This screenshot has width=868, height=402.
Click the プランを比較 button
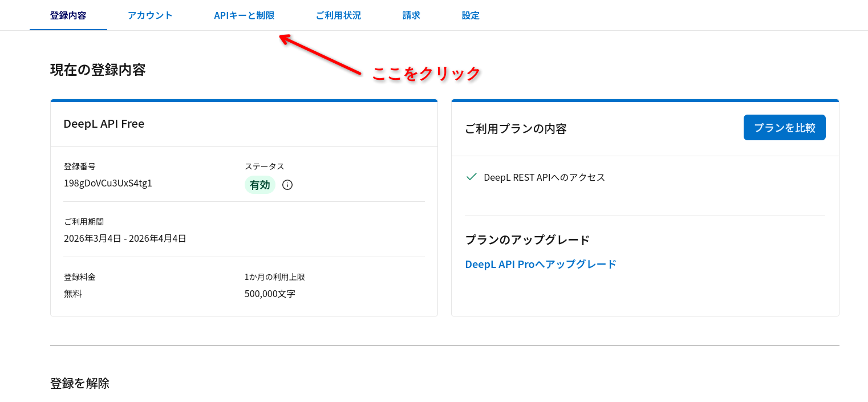point(784,127)
